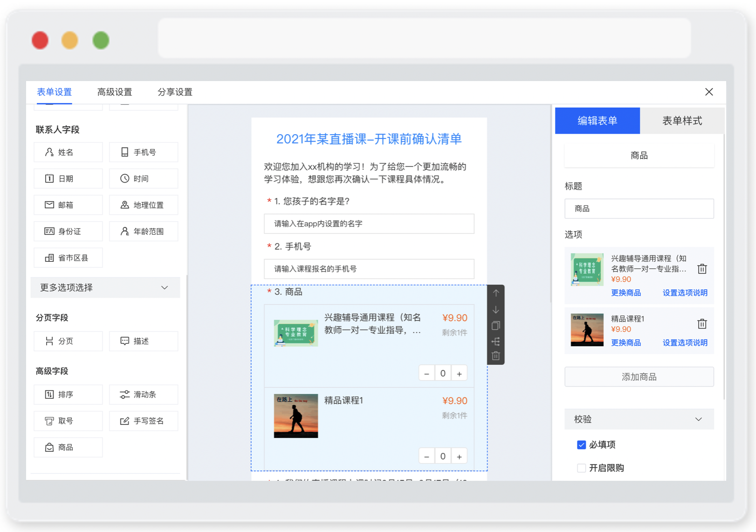Add the 手写签名 signature field
The image size is (756, 532).
[x=144, y=421]
